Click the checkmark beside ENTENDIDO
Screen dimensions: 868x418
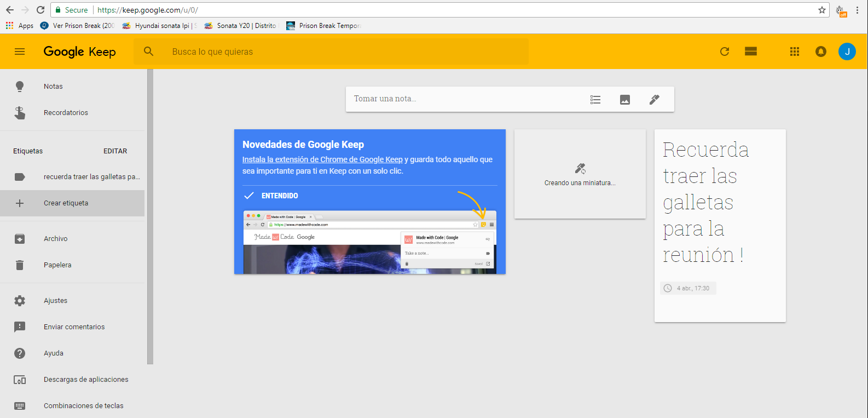point(249,196)
